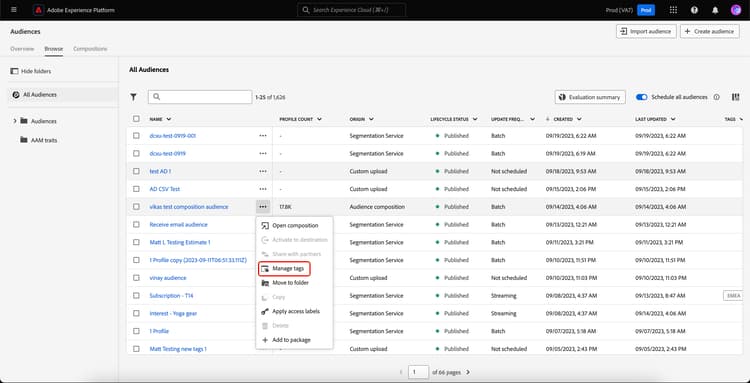Viewport: 750px width, 383px height.
Task: Open the Evaluation summary button
Action: tap(590, 97)
